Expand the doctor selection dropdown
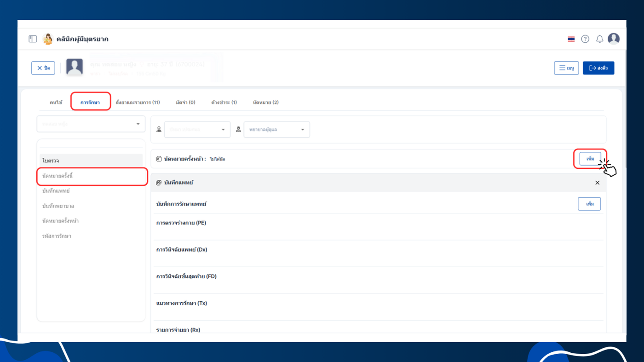 [197, 130]
